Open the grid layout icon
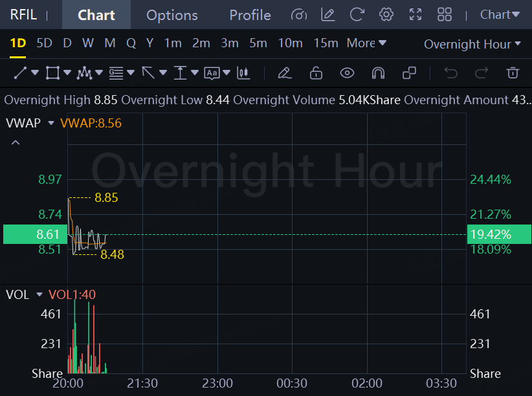 [x=445, y=14]
